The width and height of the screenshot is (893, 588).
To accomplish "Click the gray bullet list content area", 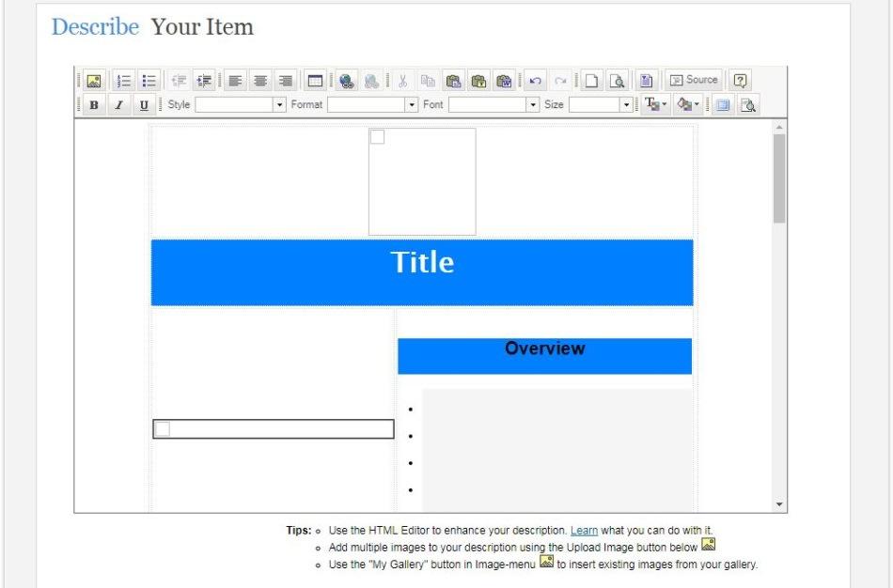I will point(557,450).
